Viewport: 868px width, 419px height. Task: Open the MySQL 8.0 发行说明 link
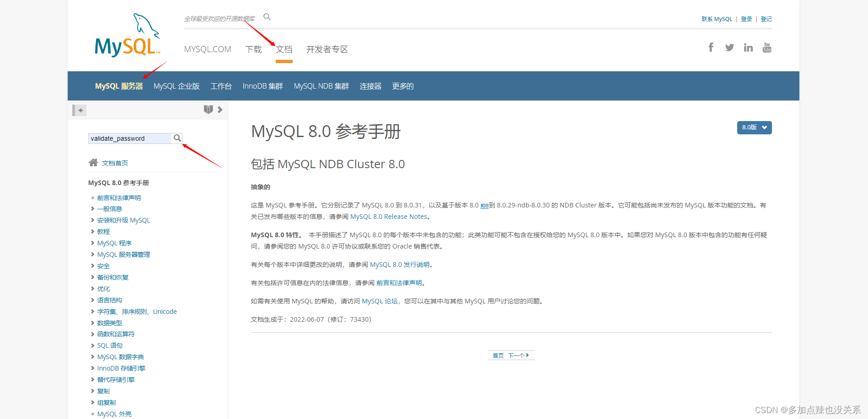tap(400, 265)
